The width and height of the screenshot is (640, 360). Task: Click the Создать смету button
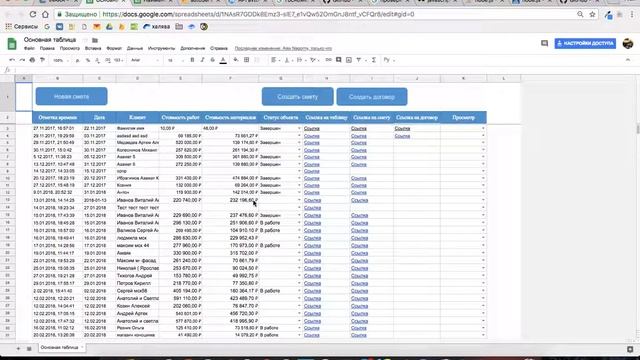coord(298,97)
